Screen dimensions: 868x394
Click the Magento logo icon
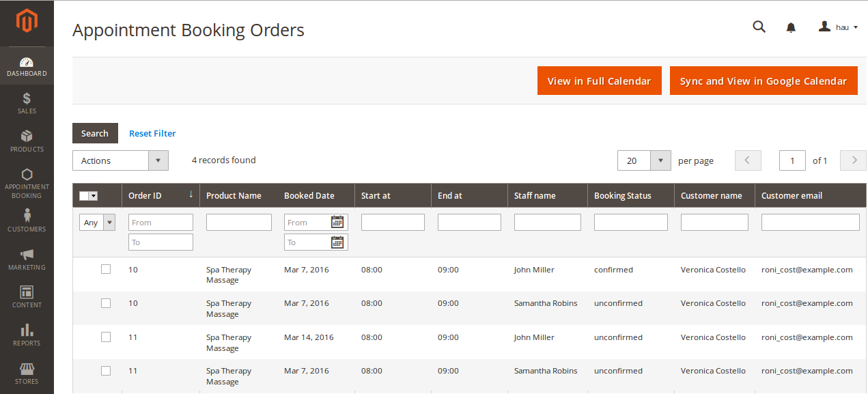tap(27, 22)
